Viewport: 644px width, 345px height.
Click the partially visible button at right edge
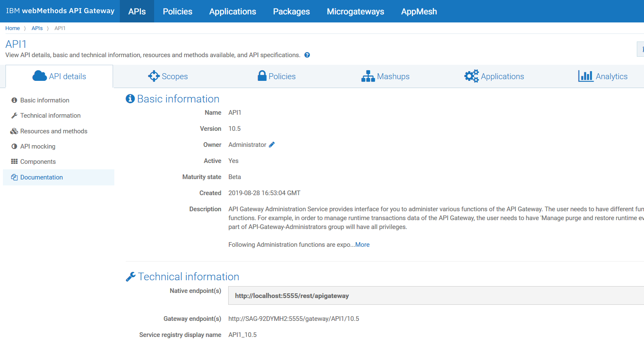point(641,49)
